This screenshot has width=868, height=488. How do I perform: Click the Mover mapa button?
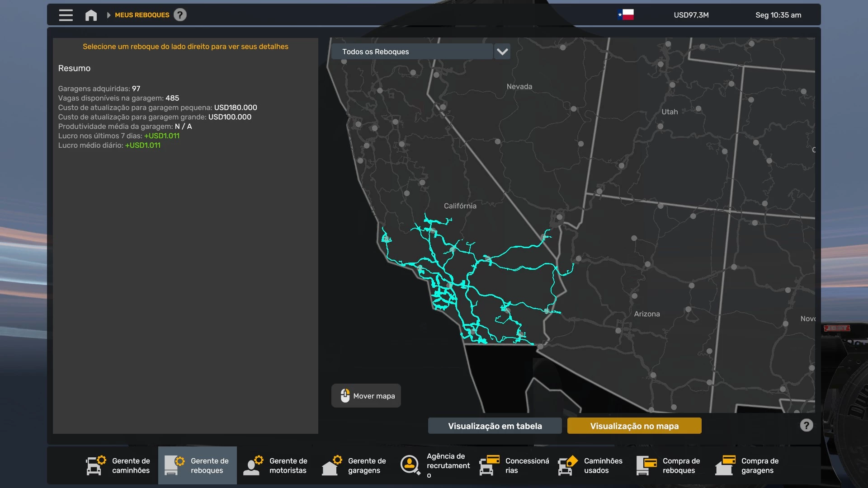point(366,396)
